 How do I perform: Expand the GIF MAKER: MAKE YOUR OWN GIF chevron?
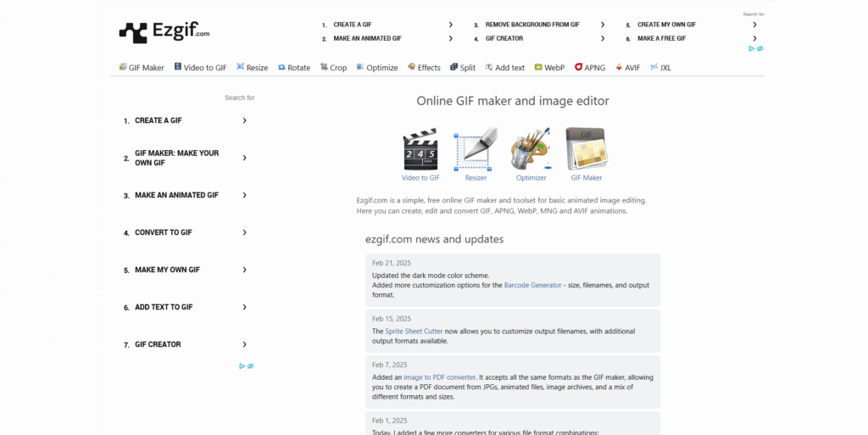(x=244, y=158)
